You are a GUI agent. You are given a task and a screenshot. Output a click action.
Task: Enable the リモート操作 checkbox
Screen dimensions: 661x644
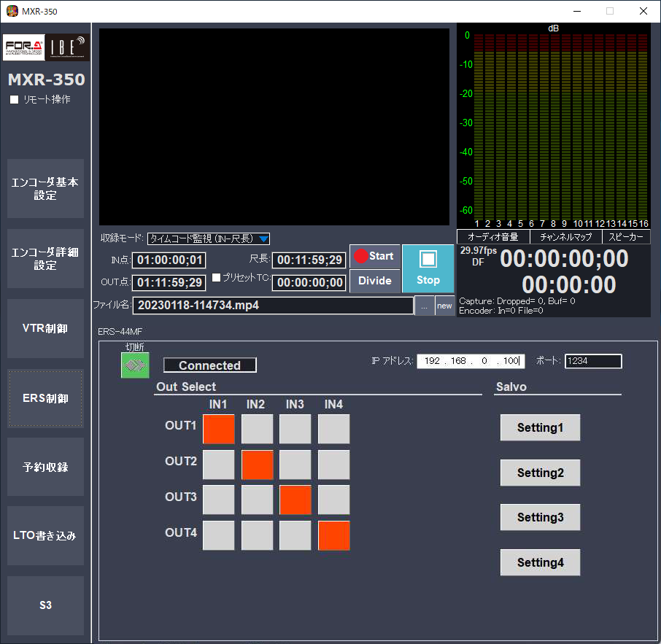click(x=15, y=100)
